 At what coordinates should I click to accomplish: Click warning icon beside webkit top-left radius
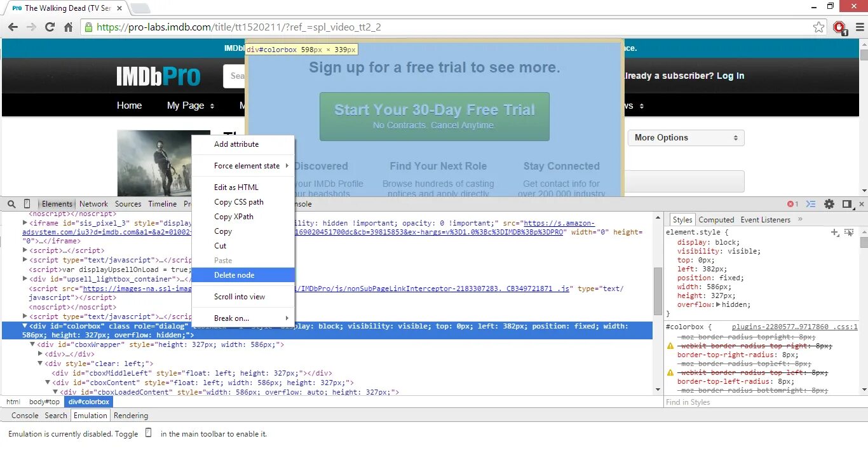(x=670, y=373)
